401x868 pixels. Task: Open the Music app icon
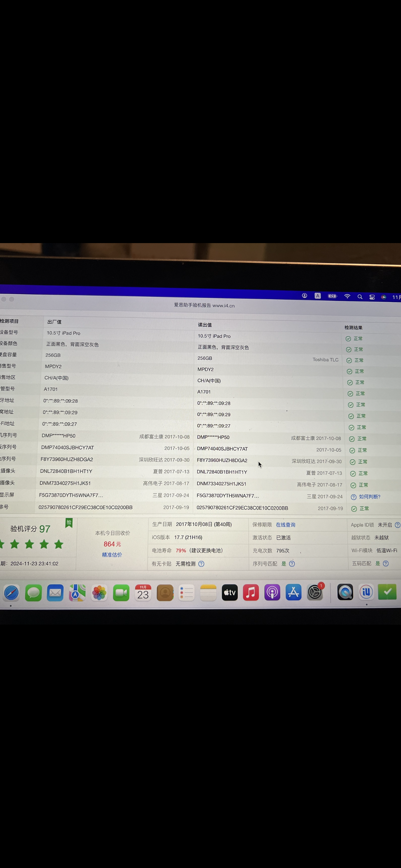click(251, 593)
